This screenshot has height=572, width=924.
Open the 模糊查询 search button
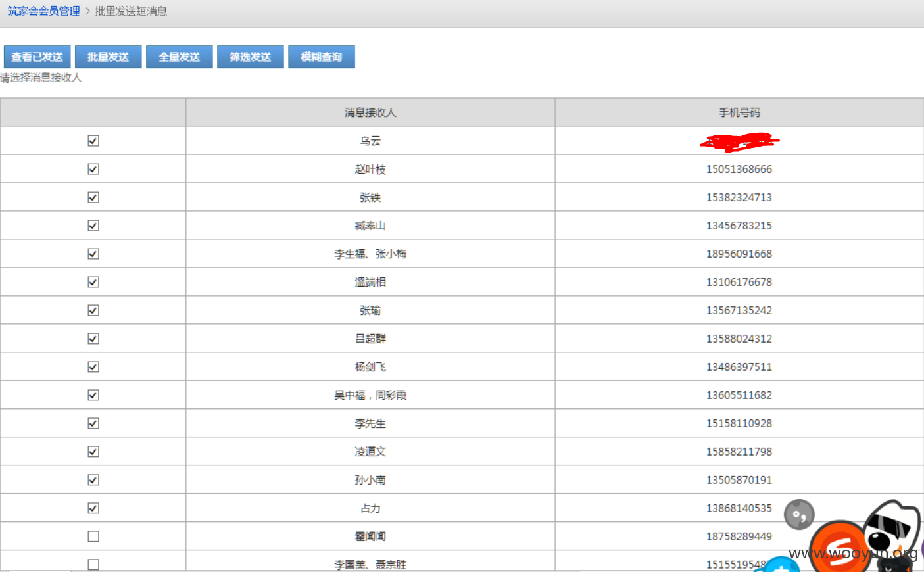[x=322, y=57]
